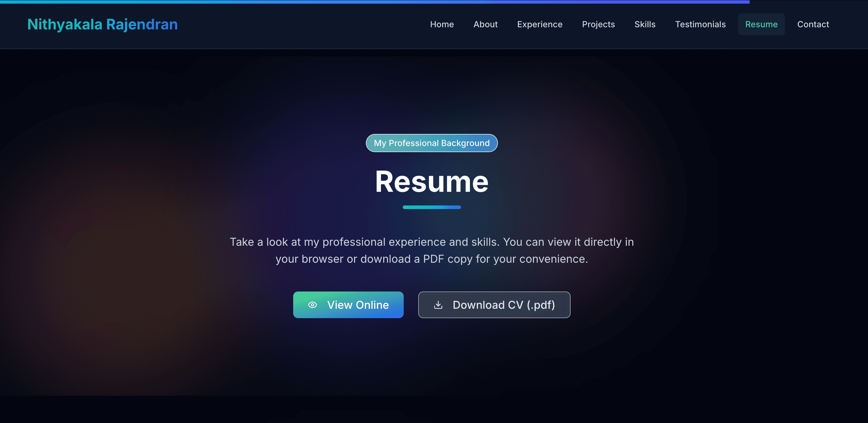Click the highlighted Resume nav tab
Viewport: 868px width, 423px height.
761,24
